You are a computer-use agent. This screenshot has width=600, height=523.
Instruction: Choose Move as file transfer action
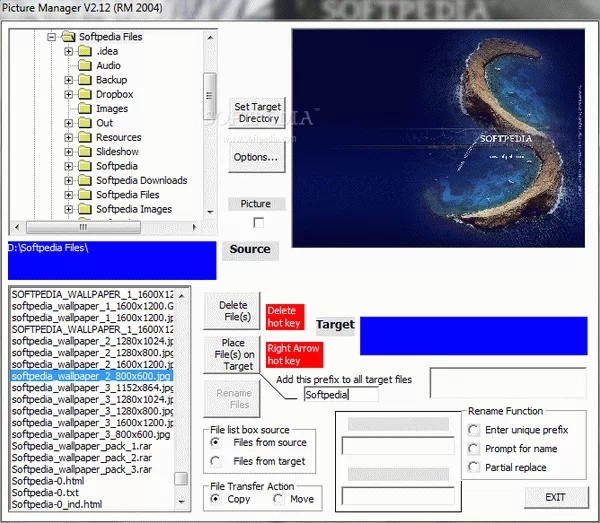click(278, 499)
